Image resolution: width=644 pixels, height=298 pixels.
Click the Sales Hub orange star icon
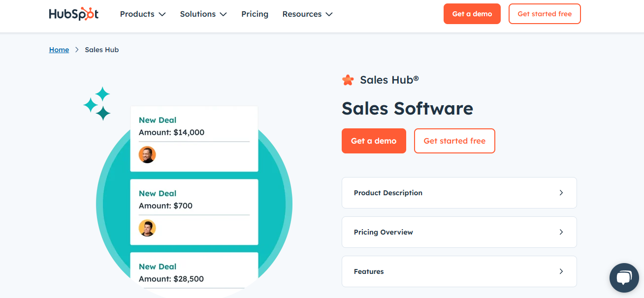pyautogui.click(x=348, y=80)
